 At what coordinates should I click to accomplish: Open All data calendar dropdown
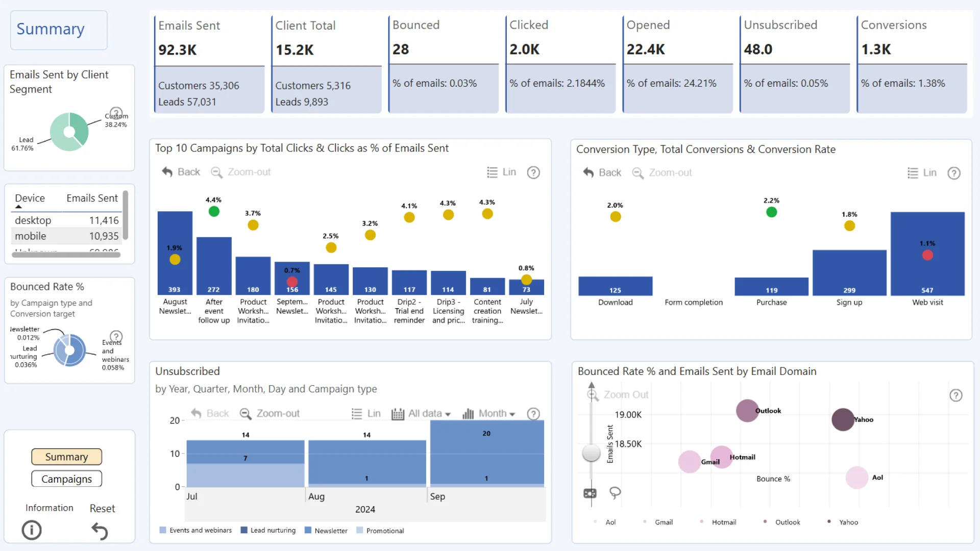(x=421, y=414)
